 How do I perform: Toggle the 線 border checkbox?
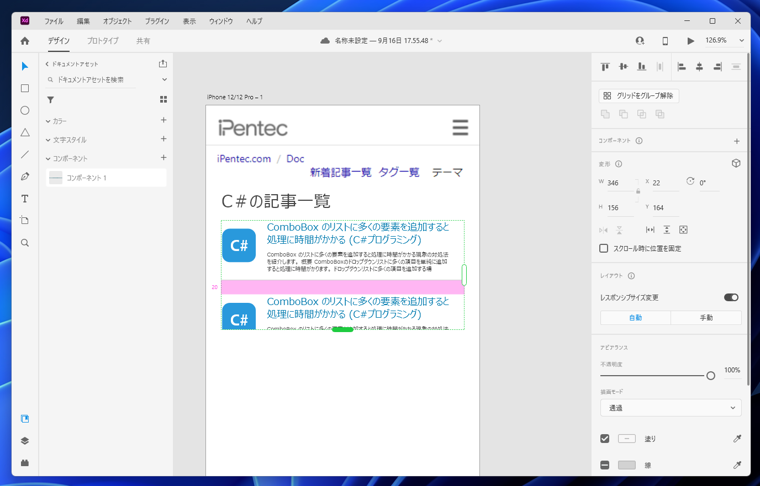(604, 465)
